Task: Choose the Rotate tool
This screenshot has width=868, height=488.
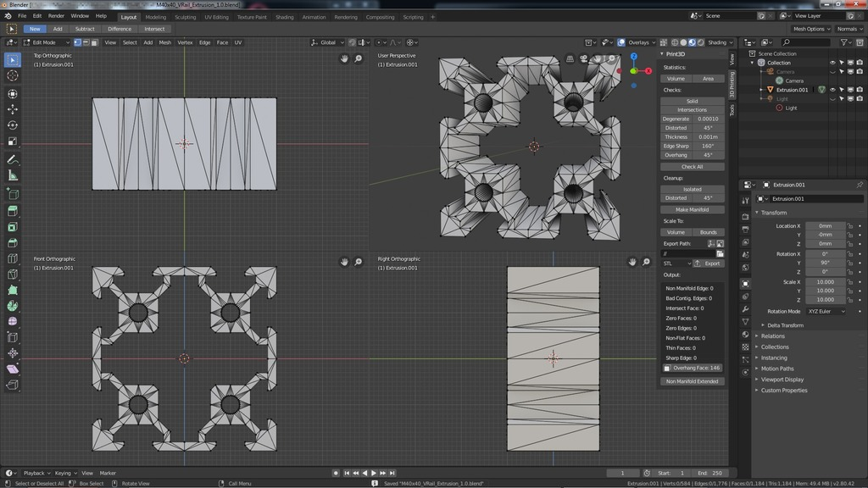Action: [x=12, y=123]
